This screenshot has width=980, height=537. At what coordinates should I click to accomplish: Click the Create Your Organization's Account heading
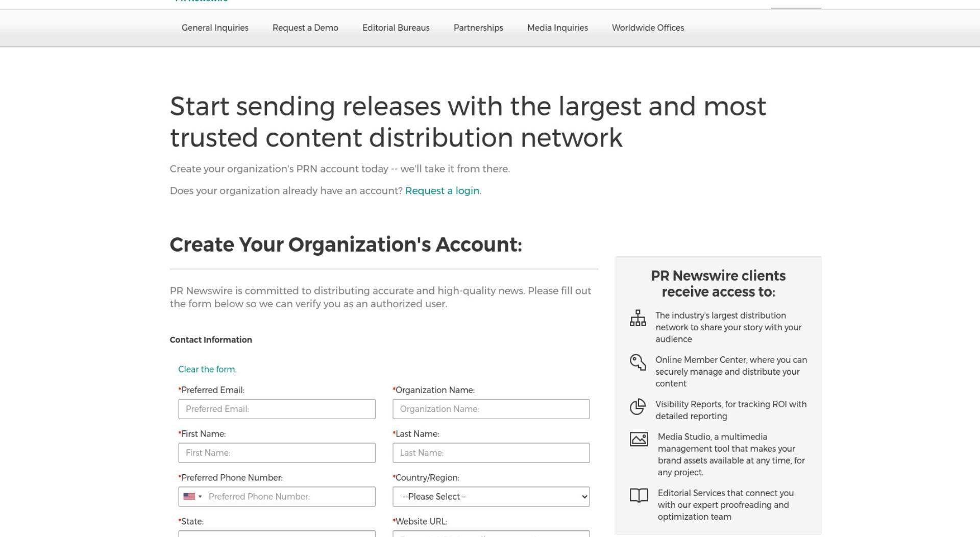(346, 245)
